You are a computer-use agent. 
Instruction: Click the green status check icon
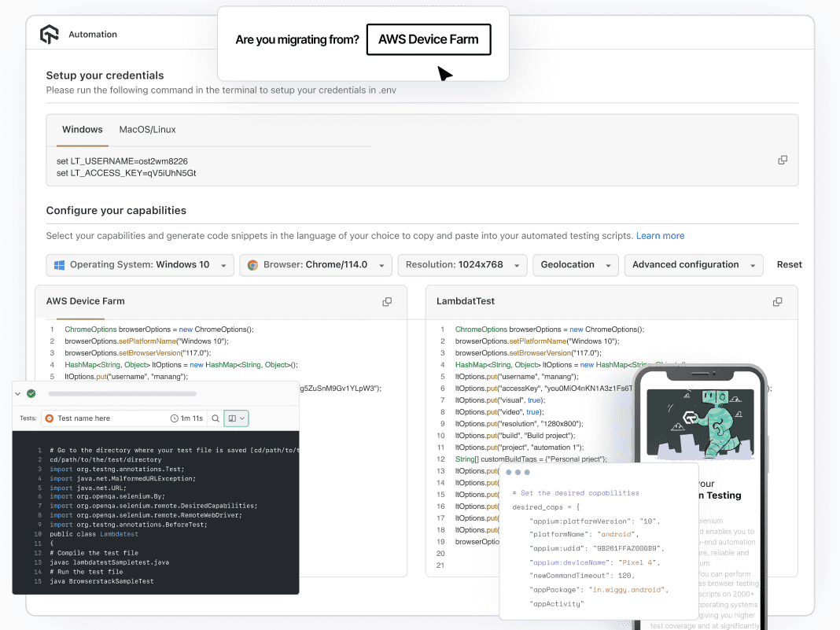(31, 392)
